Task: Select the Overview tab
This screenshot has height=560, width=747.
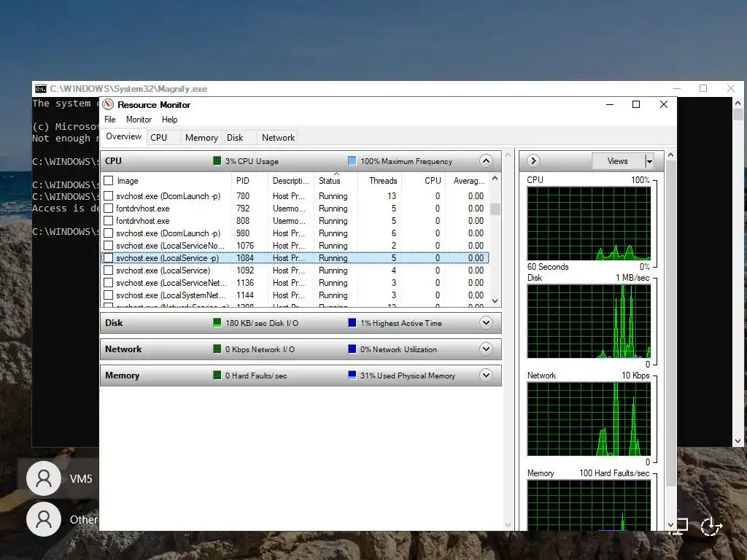Action: coord(123,136)
